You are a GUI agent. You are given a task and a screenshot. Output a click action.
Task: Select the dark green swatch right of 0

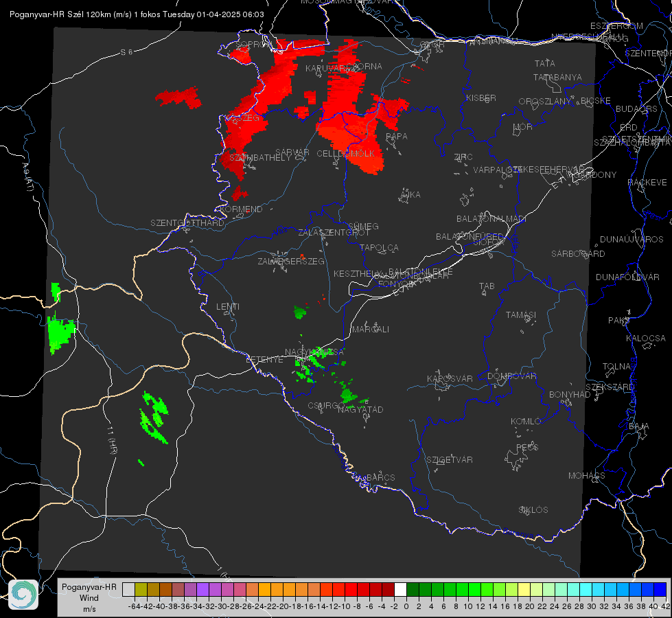[413, 589]
